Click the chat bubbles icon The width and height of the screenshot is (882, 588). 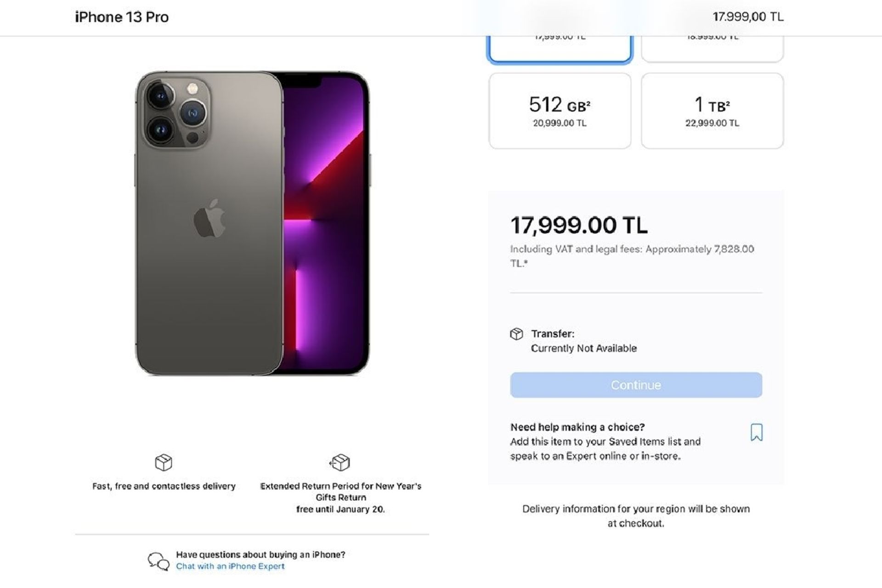158,561
